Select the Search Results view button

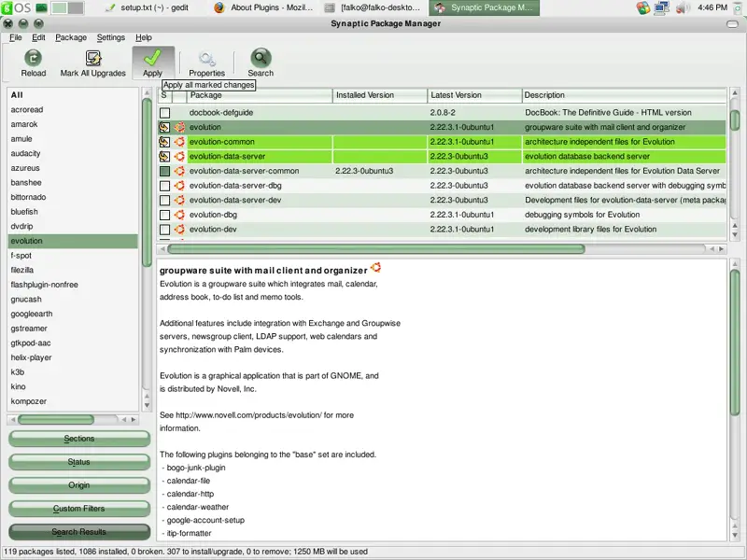coord(79,532)
